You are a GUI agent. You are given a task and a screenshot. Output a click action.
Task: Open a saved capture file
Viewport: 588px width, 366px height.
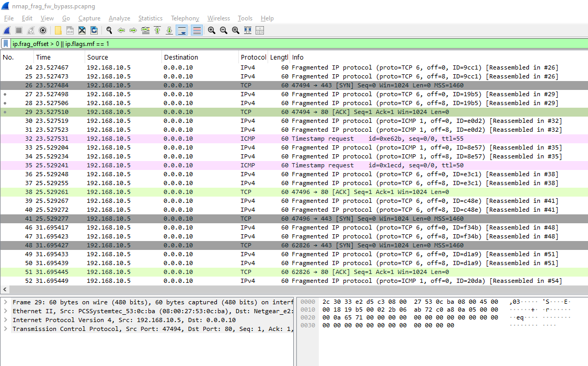(x=57, y=30)
